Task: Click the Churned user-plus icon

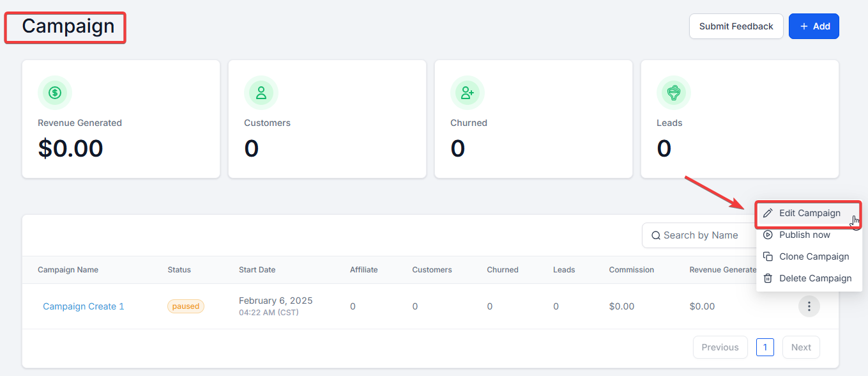Action: (468, 93)
